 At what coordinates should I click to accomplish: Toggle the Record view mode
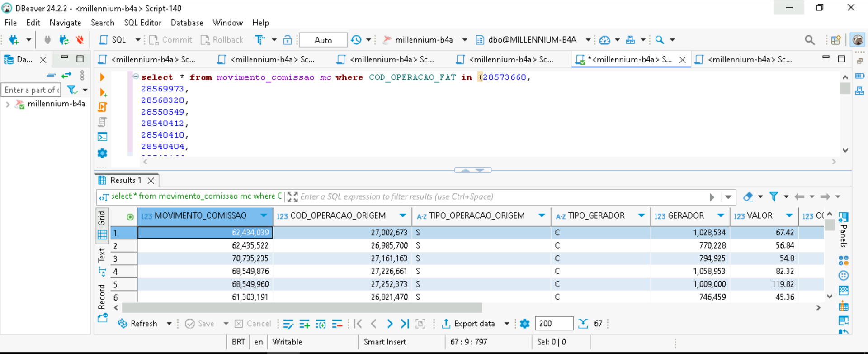[x=102, y=297]
